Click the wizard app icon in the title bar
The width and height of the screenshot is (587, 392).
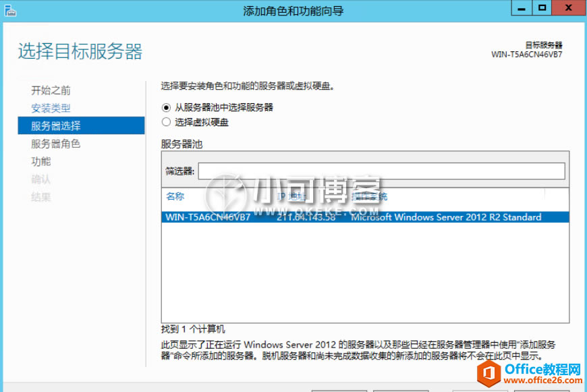tap(10, 11)
